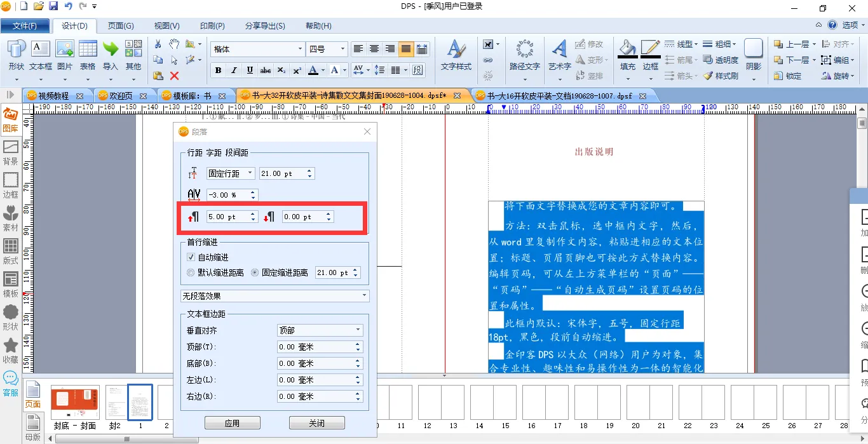
Task: Click the paste clipboard icon
Action: click(158, 76)
